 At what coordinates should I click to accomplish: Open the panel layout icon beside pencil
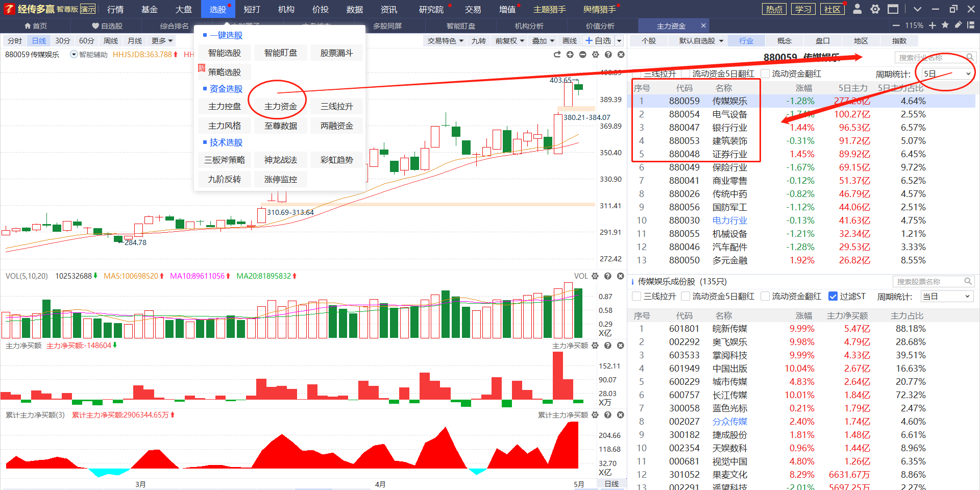pyautogui.click(x=971, y=25)
